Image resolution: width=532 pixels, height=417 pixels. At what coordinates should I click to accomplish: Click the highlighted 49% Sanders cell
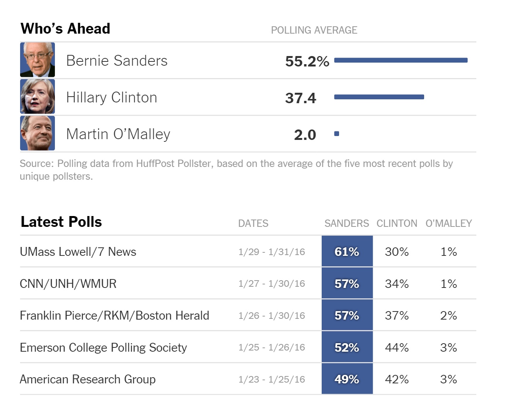click(x=347, y=379)
